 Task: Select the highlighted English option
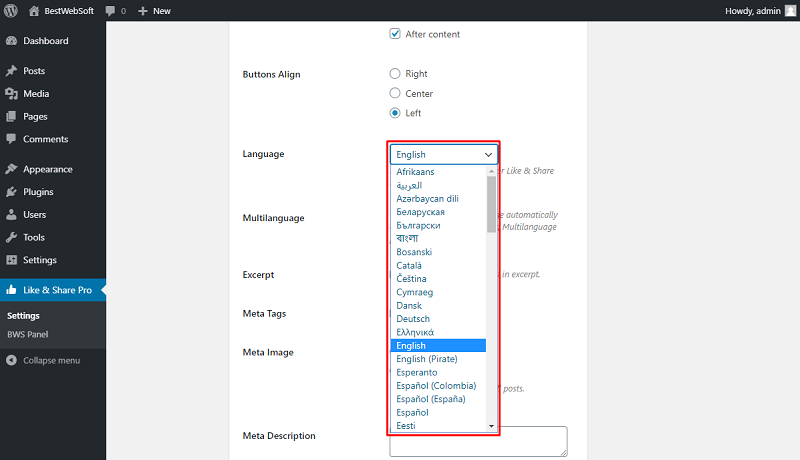[438, 346]
